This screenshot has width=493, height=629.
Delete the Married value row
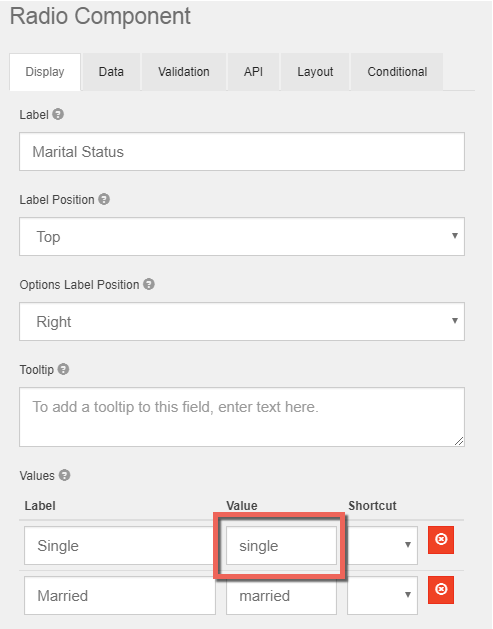[441, 590]
